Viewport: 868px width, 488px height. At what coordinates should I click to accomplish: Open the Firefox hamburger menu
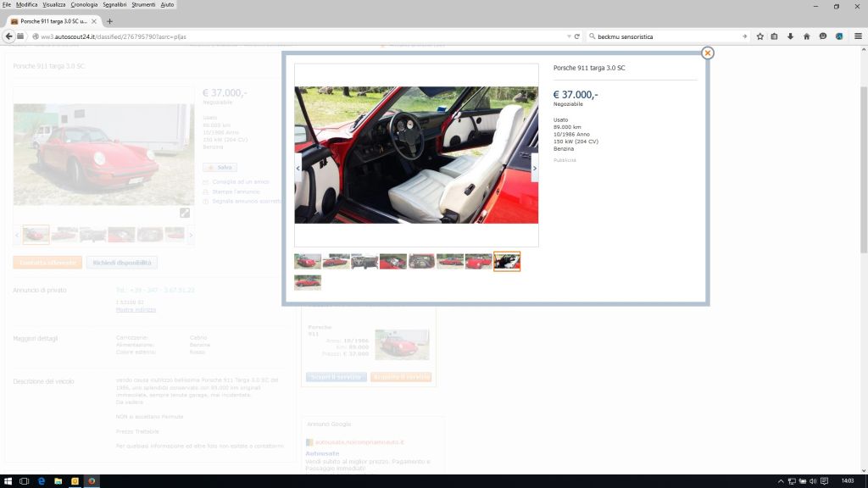click(858, 36)
